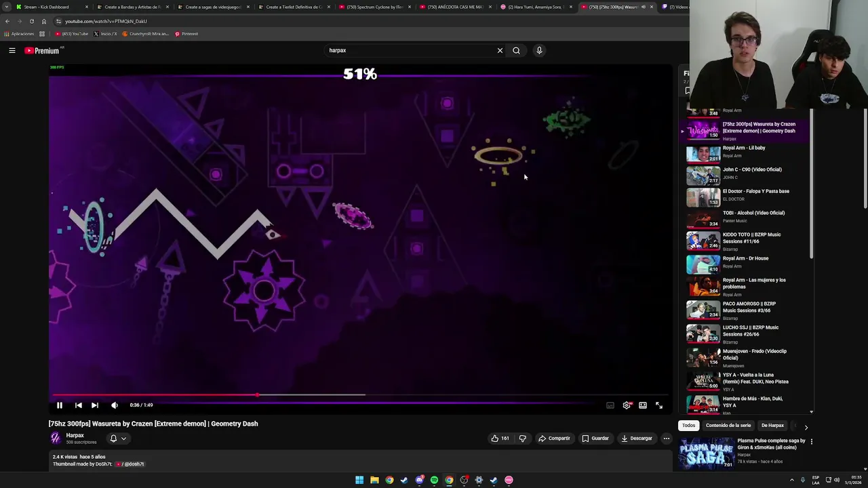Switch to the ANÉCDOTA CASI ME MATAN tab
The height and width of the screenshot is (488, 868).
pyautogui.click(x=455, y=7)
